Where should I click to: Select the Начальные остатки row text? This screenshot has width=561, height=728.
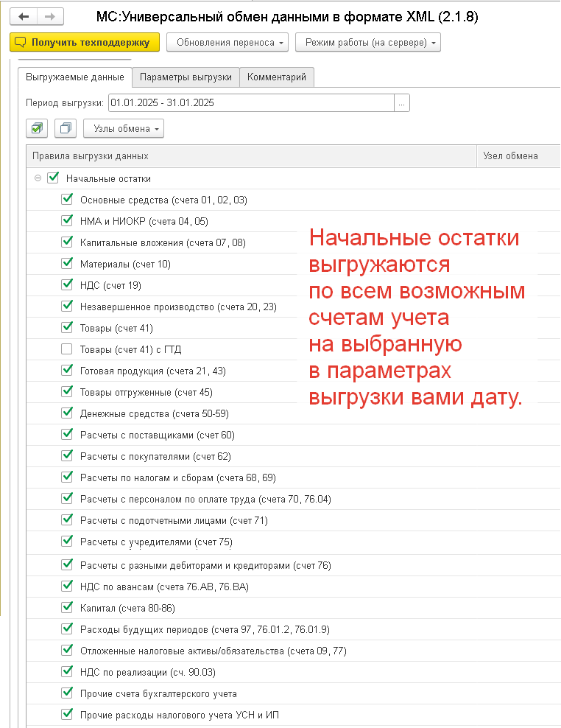[x=108, y=179]
